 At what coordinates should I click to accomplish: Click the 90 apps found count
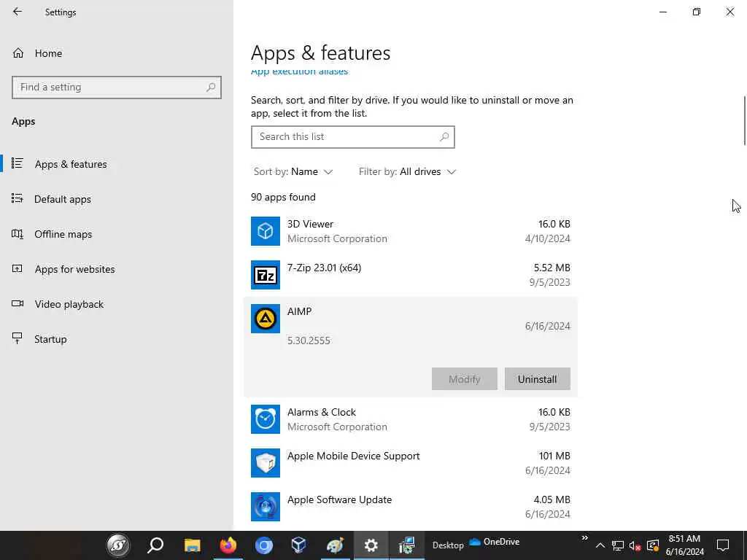[x=283, y=197]
